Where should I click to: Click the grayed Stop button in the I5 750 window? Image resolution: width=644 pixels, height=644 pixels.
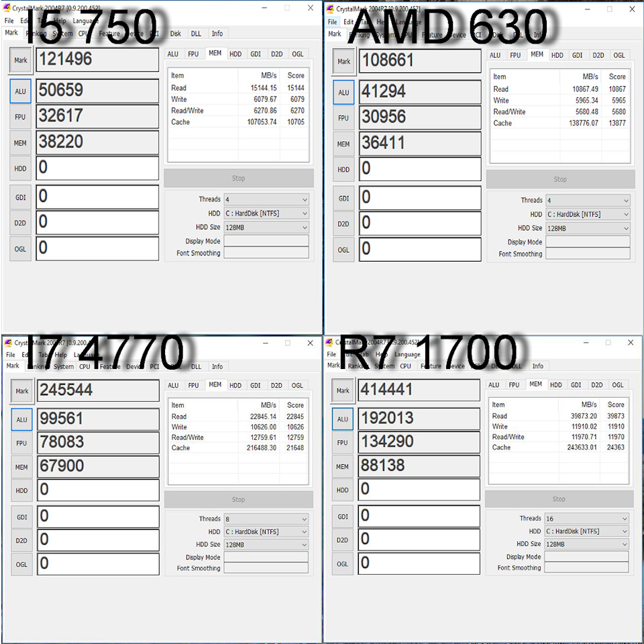click(239, 178)
